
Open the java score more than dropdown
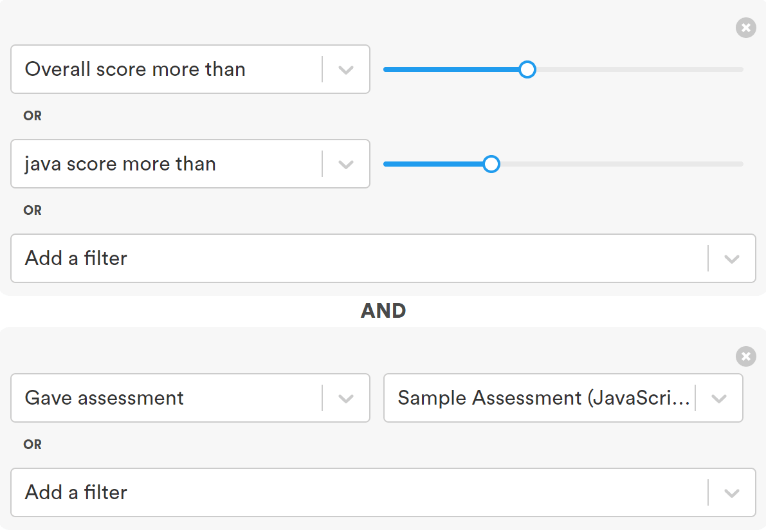pos(190,163)
